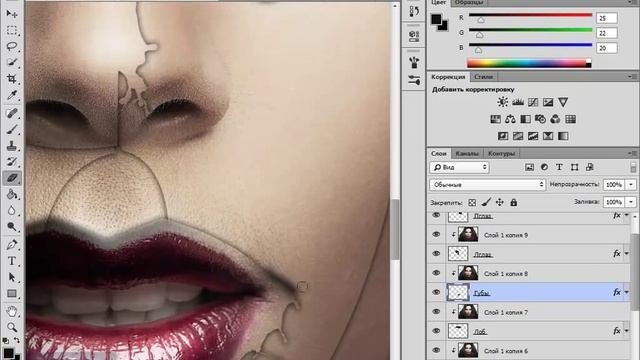The width and height of the screenshot is (640, 360).
Task: Select the Blur tool
Action: point(11,210)
